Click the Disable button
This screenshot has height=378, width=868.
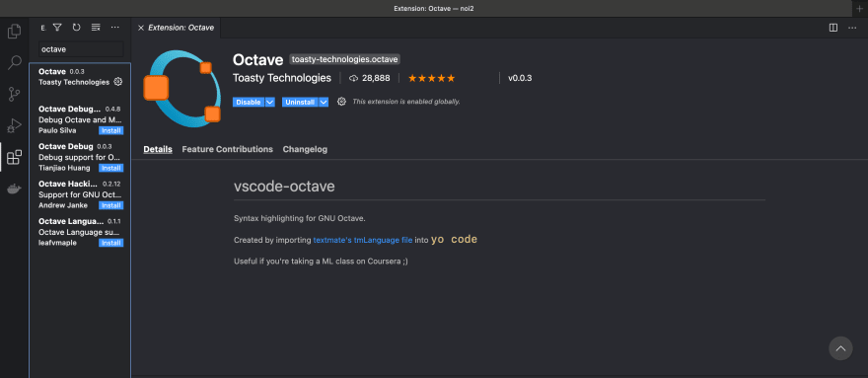point(249,102)
